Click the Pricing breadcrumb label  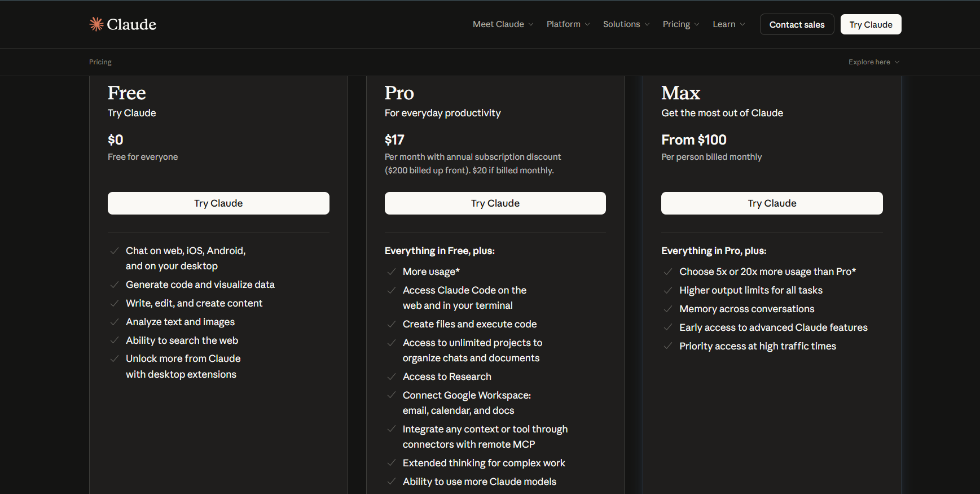point(100,62)
